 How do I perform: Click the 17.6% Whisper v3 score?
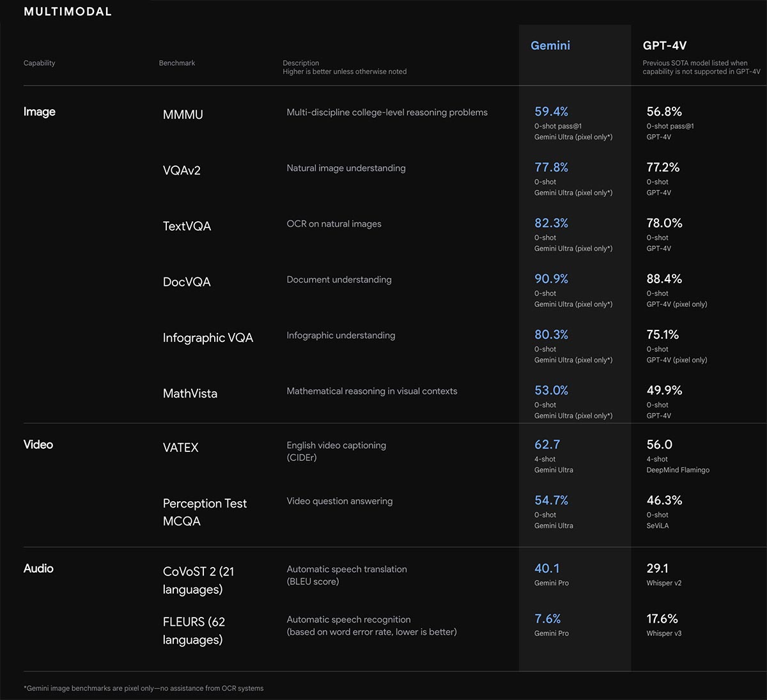click(x=662, y=619)
